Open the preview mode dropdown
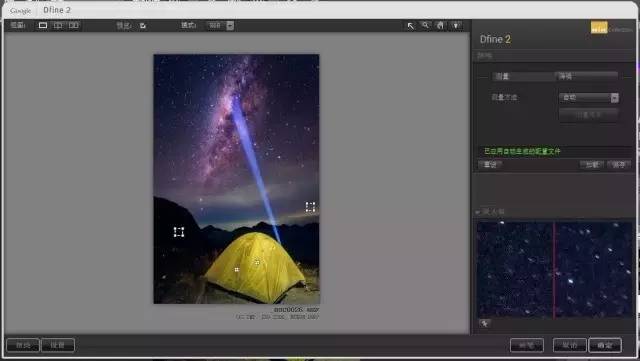The width and height of the screenshot is (640, 361). click(x=220, y=25)
